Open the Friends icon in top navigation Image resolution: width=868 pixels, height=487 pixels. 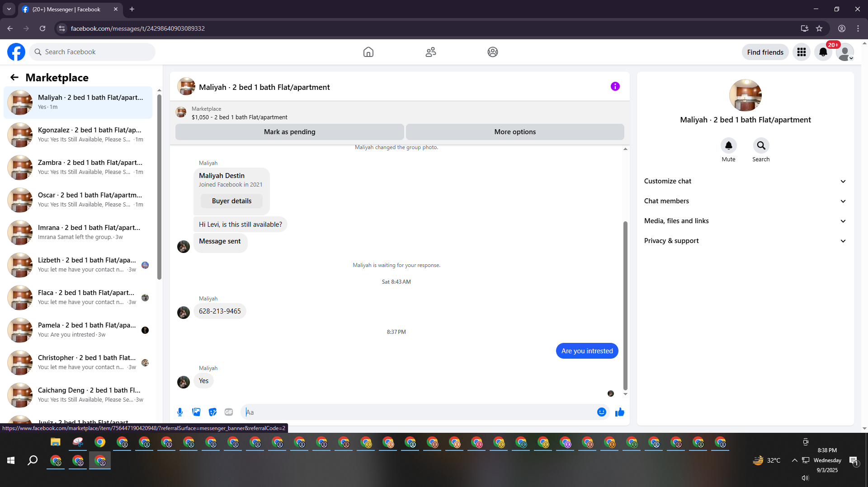point(431,52)
